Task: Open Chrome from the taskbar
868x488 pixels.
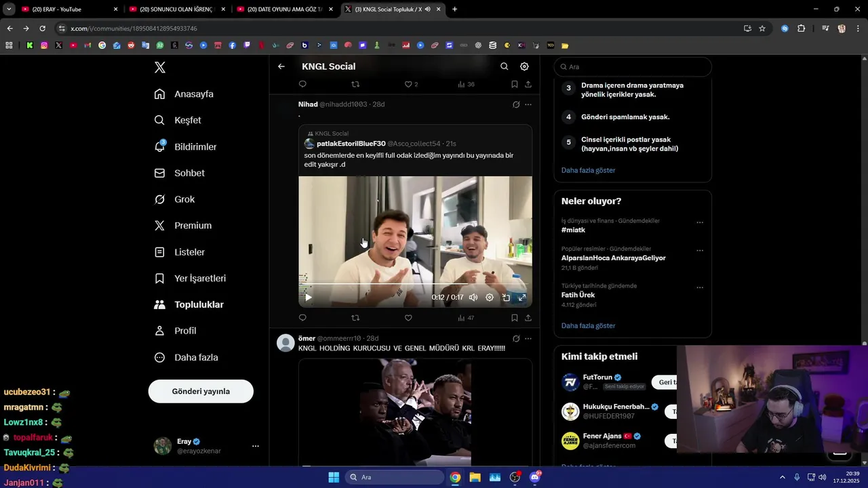Action: [x=455, y=477]
